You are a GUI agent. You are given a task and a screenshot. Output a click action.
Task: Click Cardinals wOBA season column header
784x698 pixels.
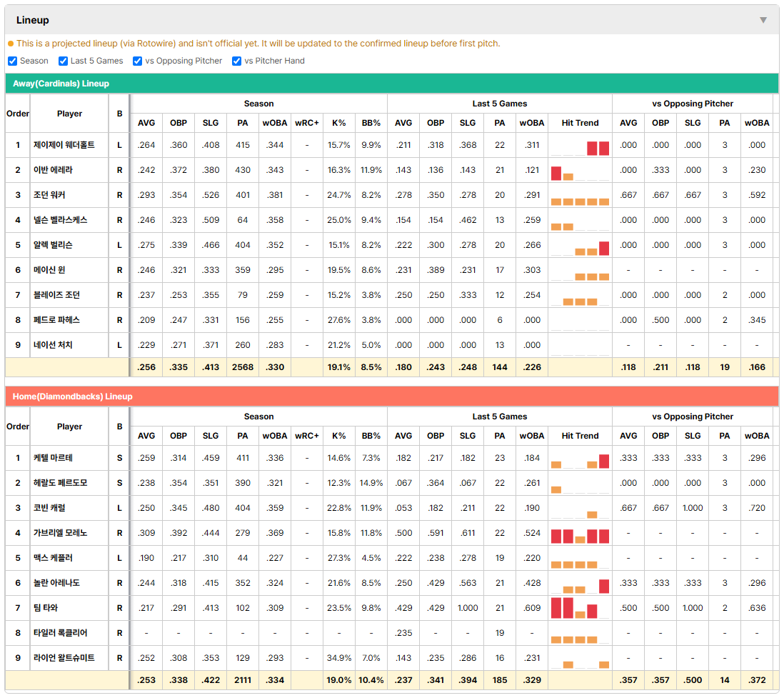[274, 123]
